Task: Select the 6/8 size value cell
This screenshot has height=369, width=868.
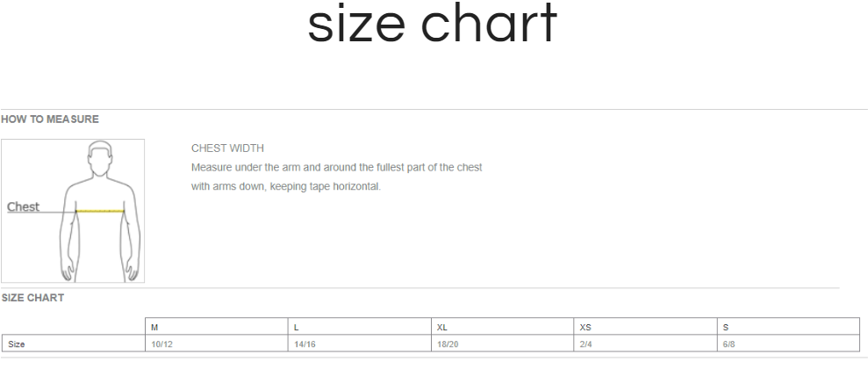Action: pos(788,344)
